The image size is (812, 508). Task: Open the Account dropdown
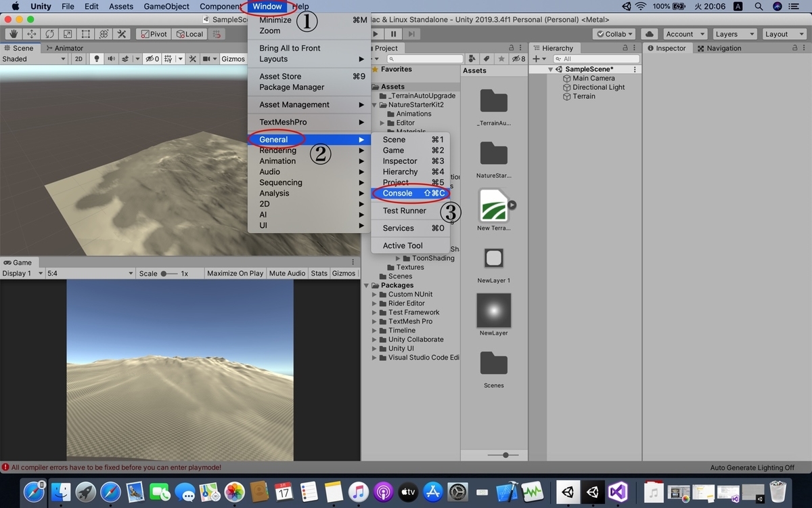[x=684, y=34]
